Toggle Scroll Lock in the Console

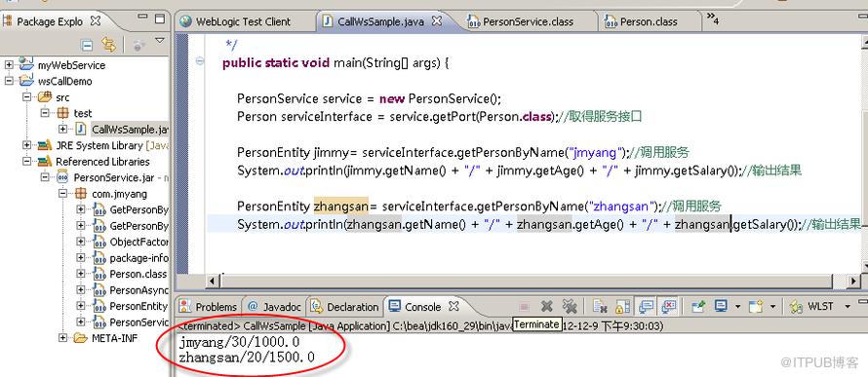click(x=623, y=306)
